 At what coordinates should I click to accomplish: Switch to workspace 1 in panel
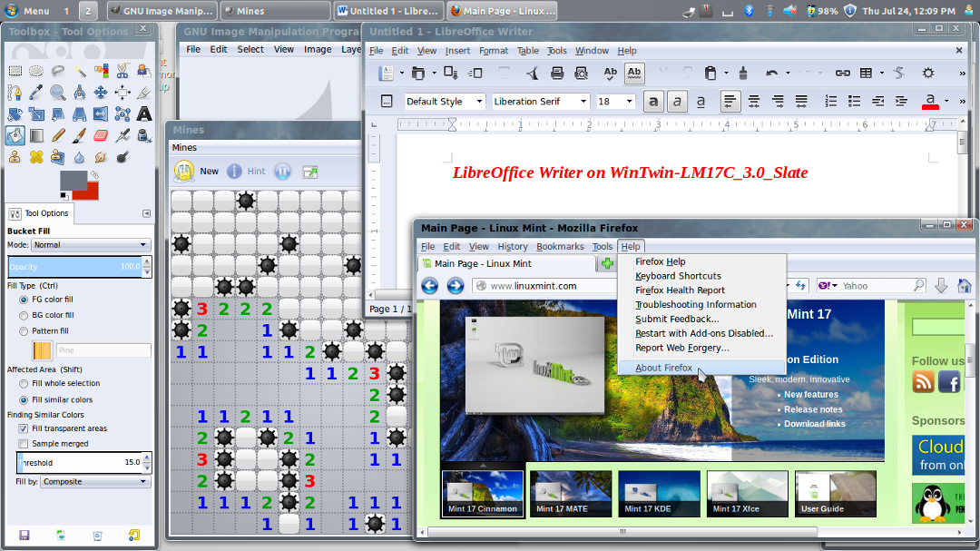[x=66, y=11]
